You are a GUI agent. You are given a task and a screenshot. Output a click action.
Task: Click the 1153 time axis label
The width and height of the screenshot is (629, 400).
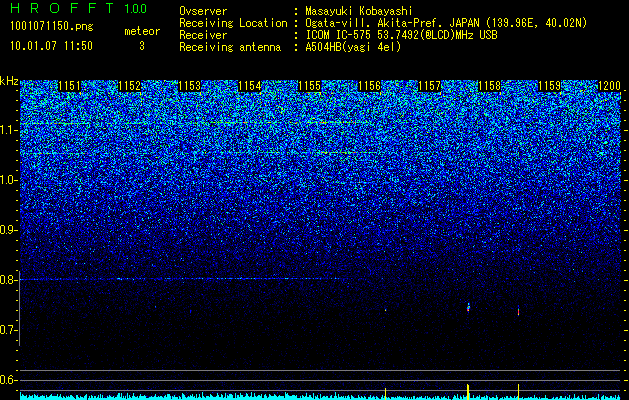189,86
